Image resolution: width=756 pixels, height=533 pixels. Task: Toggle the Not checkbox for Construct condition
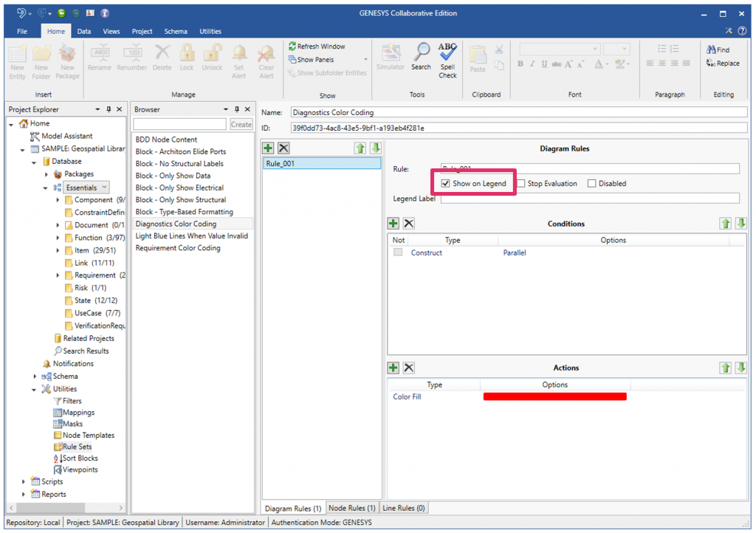pyautogui.click(x=398, y=252)
